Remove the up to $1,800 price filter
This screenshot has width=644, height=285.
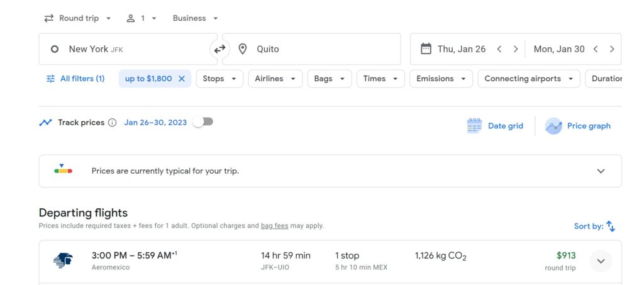click(182, 79)
